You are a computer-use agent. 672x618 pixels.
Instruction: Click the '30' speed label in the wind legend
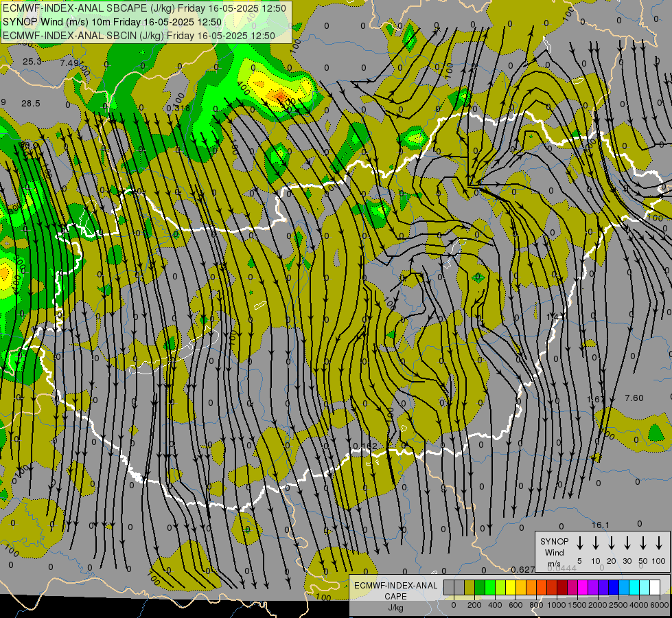click(627, 561)
